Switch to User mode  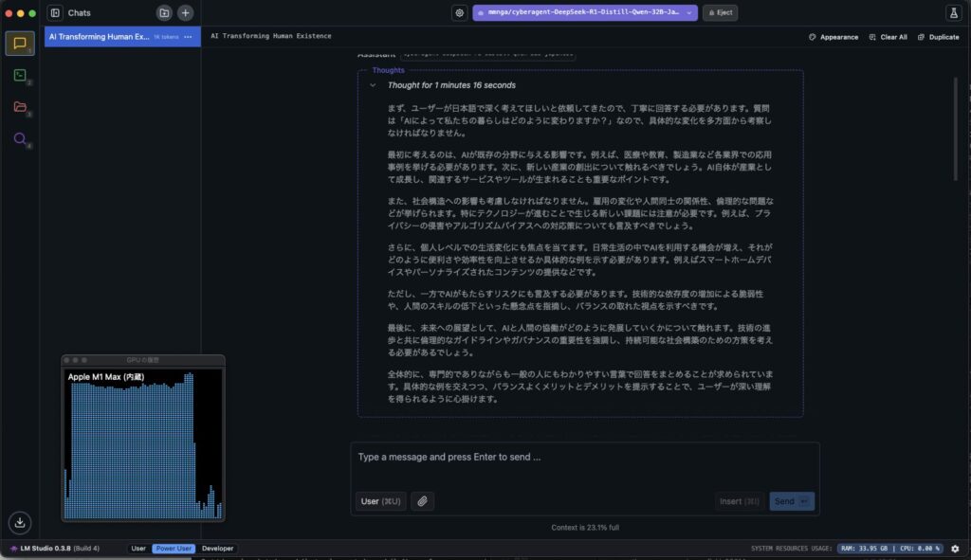coord(138,549)
